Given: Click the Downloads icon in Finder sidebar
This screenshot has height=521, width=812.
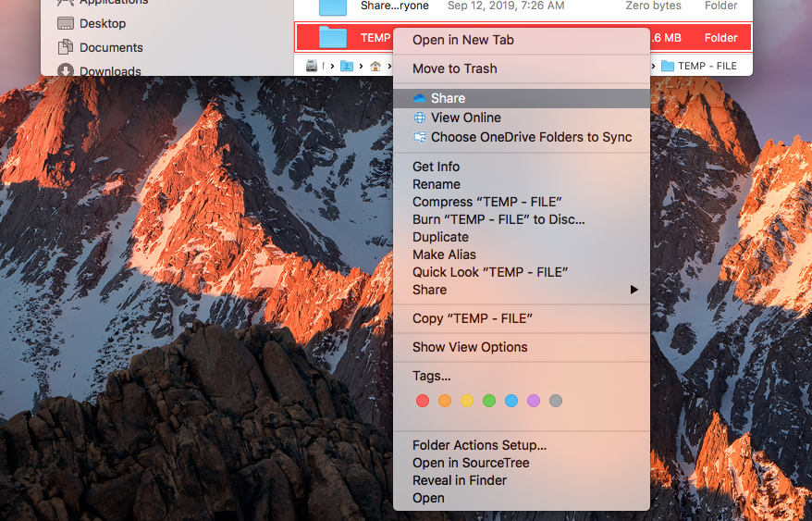Looking at the screenshot, I should click(66, 70).
